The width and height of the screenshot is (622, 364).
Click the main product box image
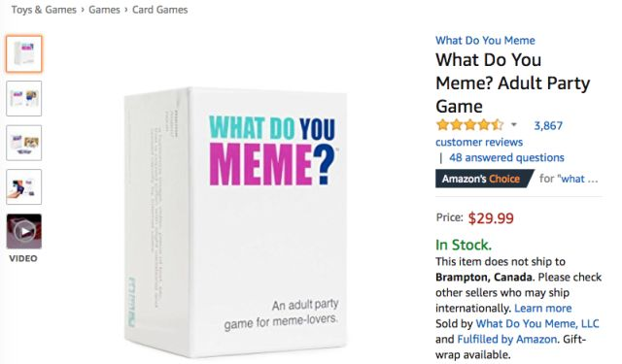(235, 222)
